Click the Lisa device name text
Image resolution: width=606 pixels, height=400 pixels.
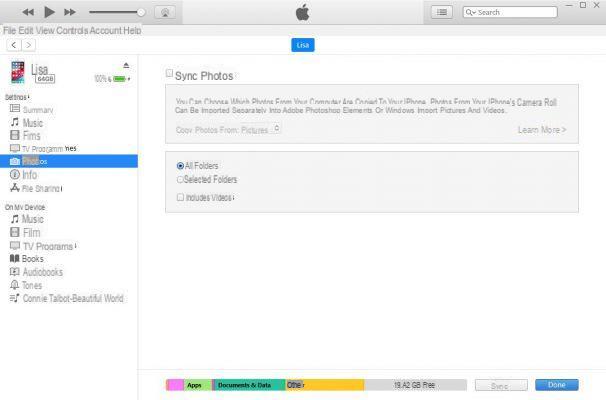(39, 69)
